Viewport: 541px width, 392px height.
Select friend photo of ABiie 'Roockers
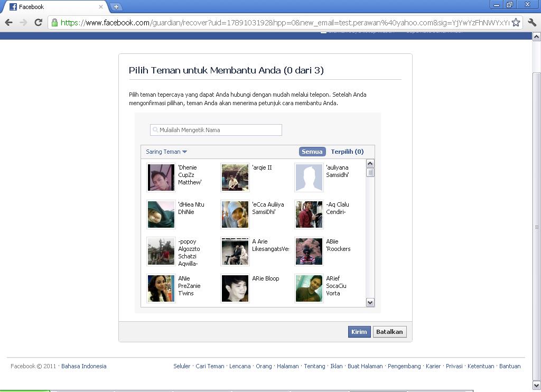(309, 251)
